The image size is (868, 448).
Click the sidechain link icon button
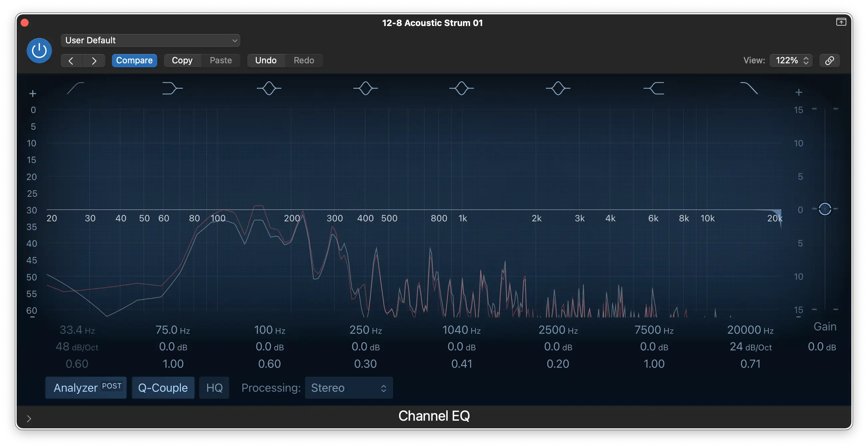pos(829,61)
